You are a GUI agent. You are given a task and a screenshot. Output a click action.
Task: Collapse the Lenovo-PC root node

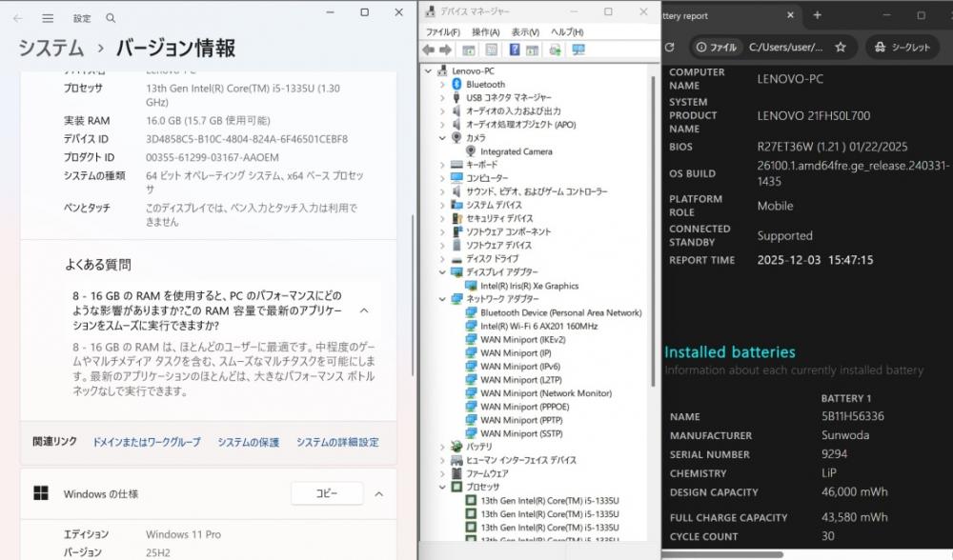[429, 71]
